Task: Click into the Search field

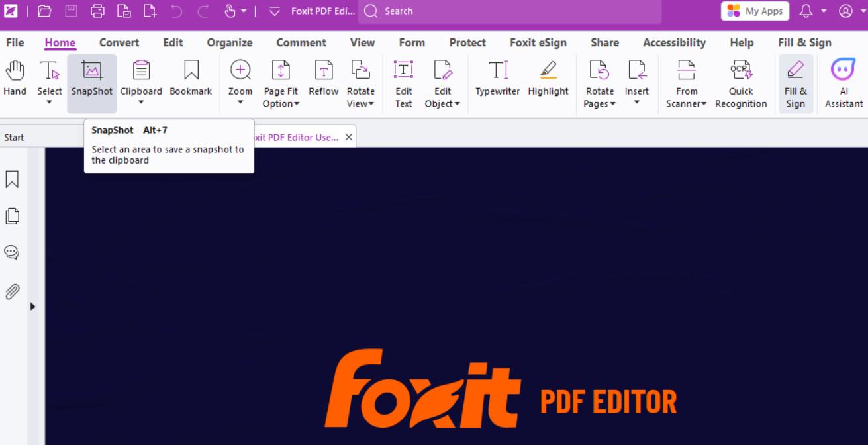Action: (x=516, y=11)
